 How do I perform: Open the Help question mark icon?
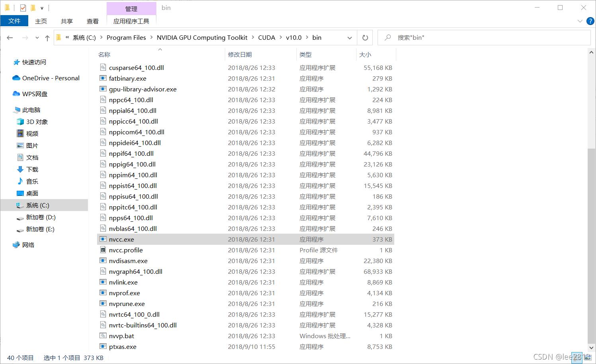590,21
